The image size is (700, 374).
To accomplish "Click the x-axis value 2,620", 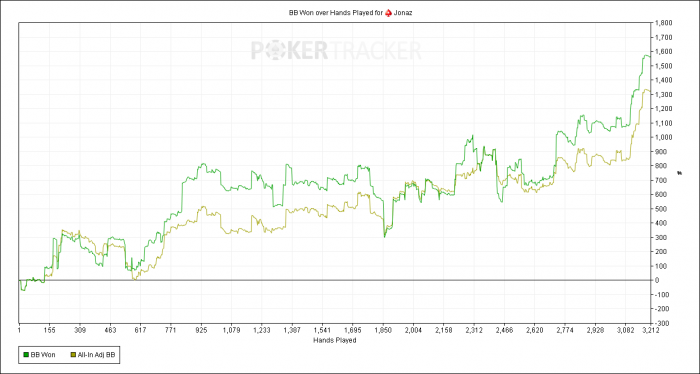I will click(535, 331).
